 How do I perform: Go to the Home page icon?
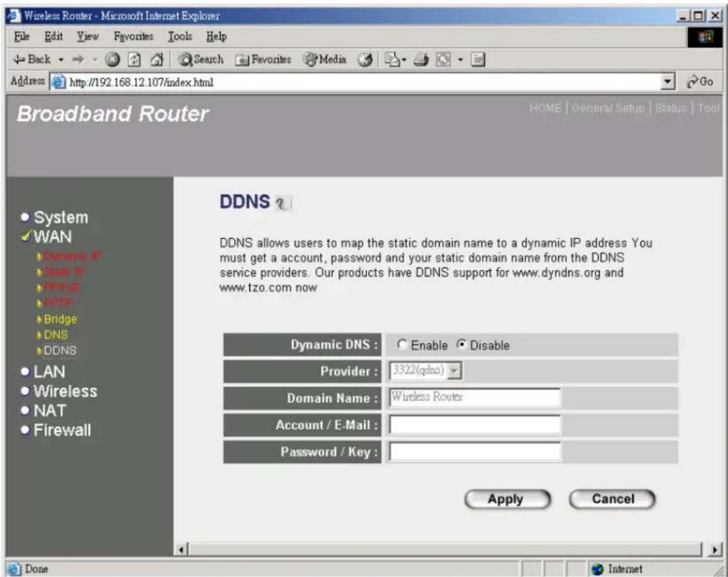(x=157, y=59)
